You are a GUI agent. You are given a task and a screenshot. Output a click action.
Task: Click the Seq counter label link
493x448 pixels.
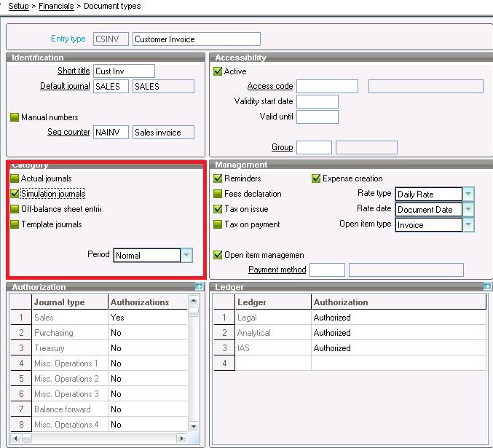pyautogui.click(x=68, y=132)
